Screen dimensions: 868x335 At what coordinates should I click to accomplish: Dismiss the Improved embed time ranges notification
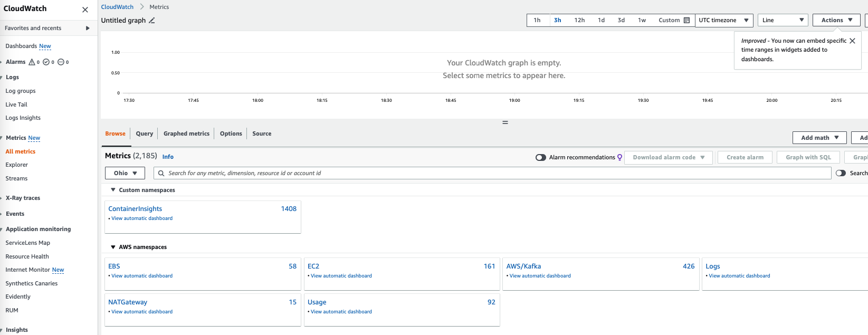pos(852,41)
